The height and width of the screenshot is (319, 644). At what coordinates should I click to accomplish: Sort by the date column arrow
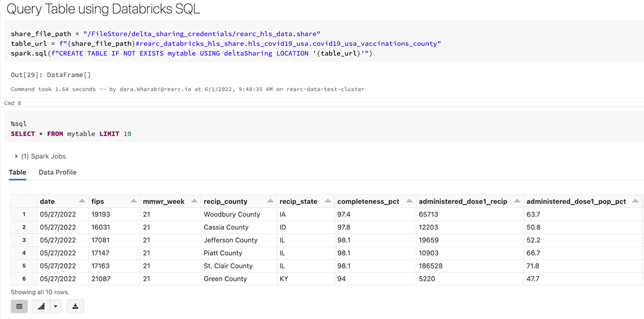(x=82, y=201)
